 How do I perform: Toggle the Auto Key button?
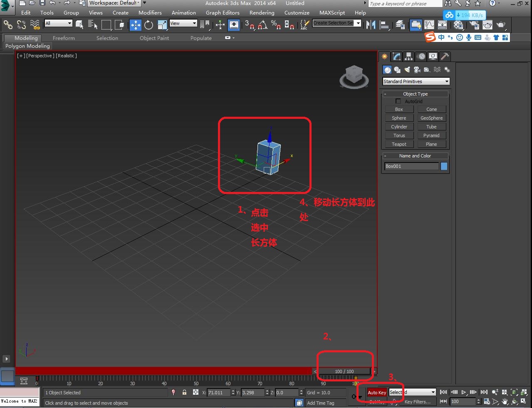377,392
